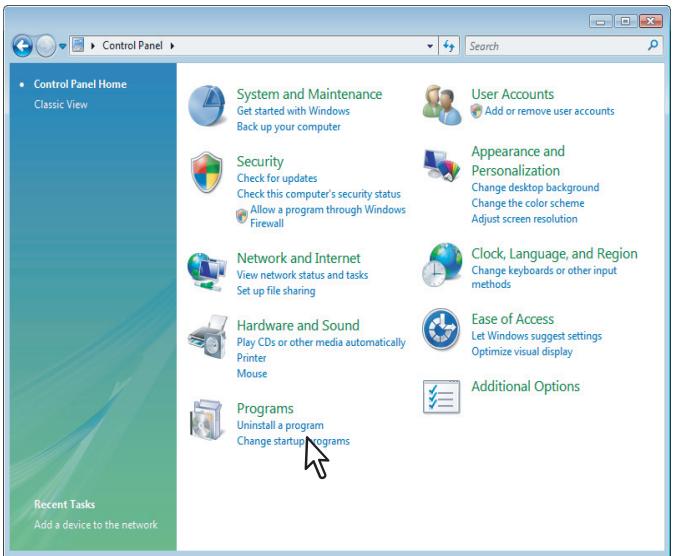This screenshot has height=556, width=673.
Task: Click the User Accounts people icon
Action: (x=442, y=105)
